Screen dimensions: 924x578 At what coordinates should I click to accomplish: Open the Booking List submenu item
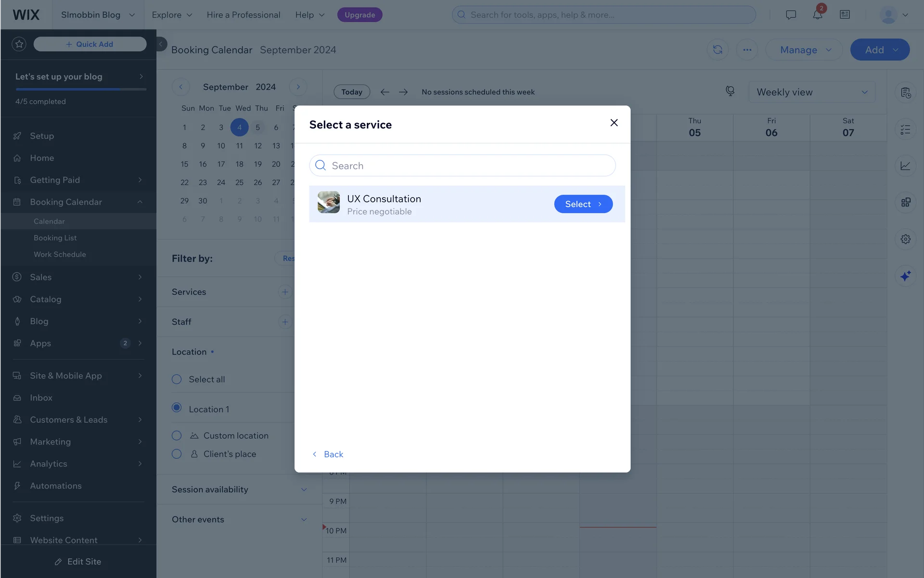click(55, 238)
